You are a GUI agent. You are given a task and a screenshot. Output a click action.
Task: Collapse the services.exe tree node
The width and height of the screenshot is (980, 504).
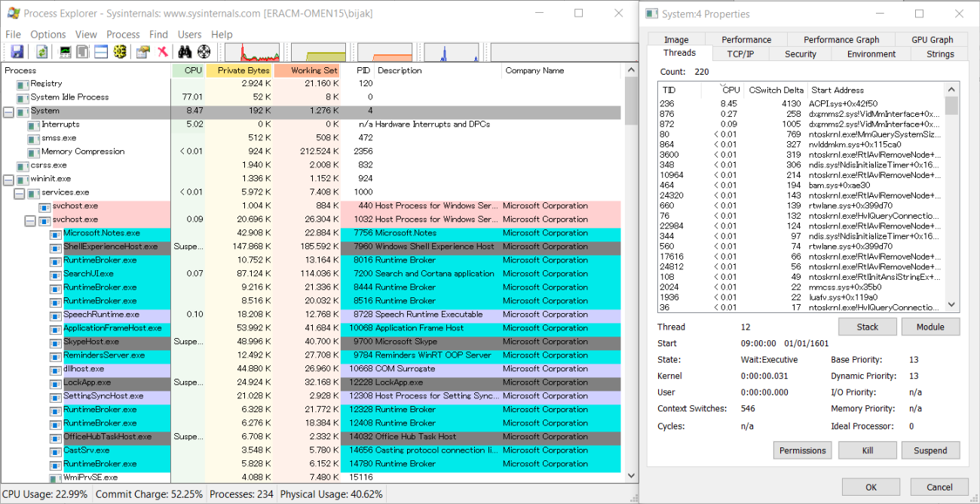(x=19, y=192)
